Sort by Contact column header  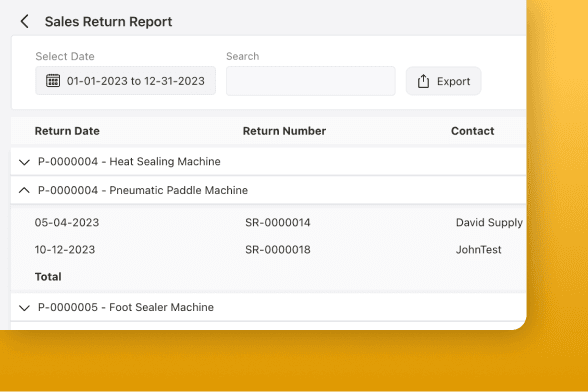coord(472,131)
